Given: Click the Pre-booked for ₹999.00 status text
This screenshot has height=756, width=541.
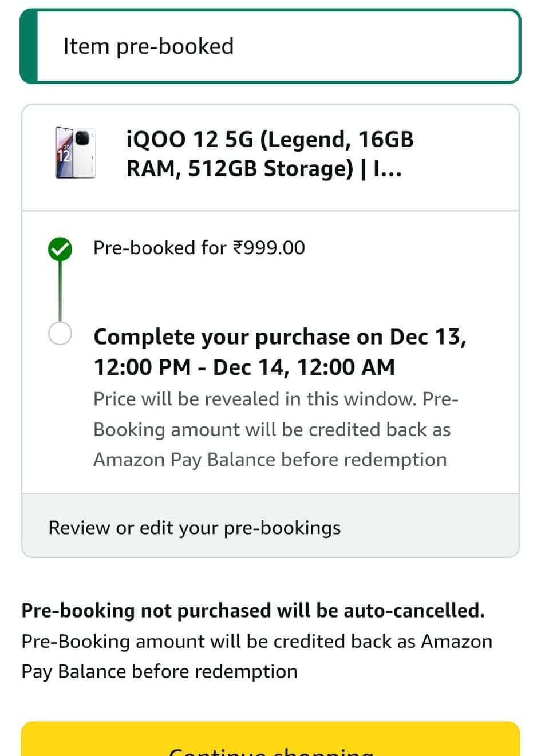Looking at the screenshot, I should (199, 248).
